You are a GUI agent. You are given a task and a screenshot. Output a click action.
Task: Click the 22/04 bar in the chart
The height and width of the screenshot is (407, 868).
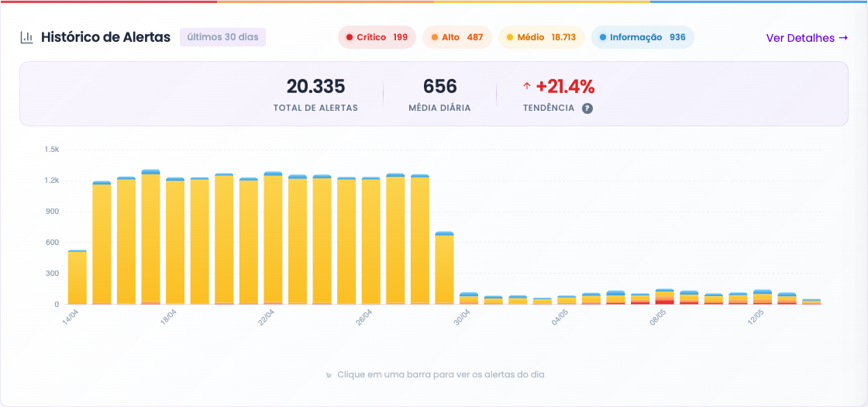(274, 238)
